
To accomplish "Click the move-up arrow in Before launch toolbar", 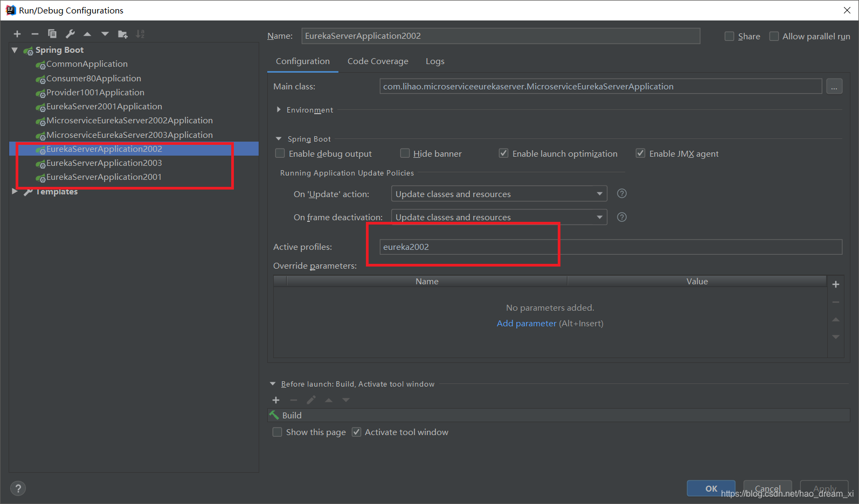I will [329, 400].
